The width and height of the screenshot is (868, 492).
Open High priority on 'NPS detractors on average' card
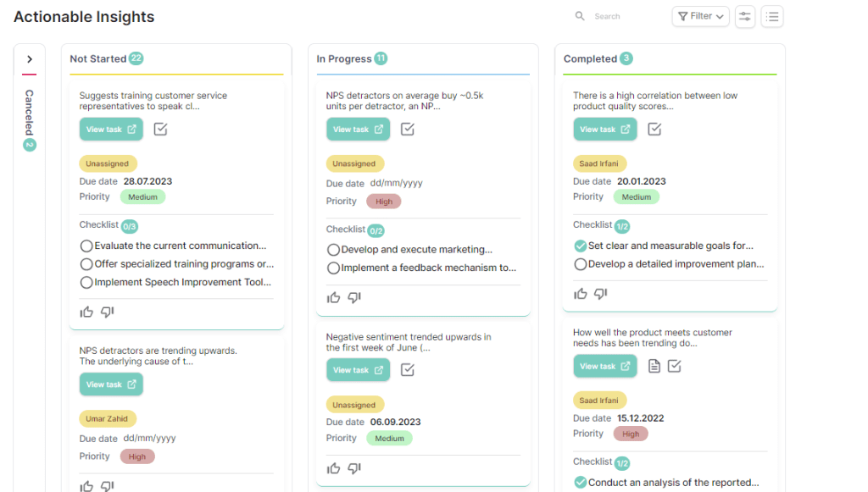384,202
